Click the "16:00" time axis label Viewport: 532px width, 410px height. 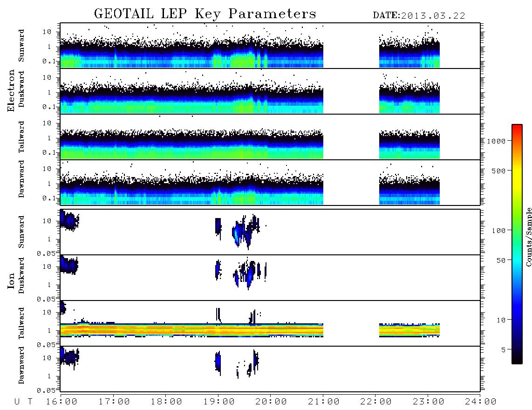click(61, 402)
